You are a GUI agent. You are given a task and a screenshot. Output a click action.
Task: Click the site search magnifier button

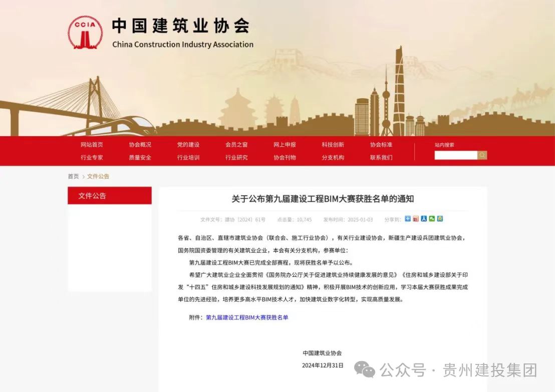482,155
